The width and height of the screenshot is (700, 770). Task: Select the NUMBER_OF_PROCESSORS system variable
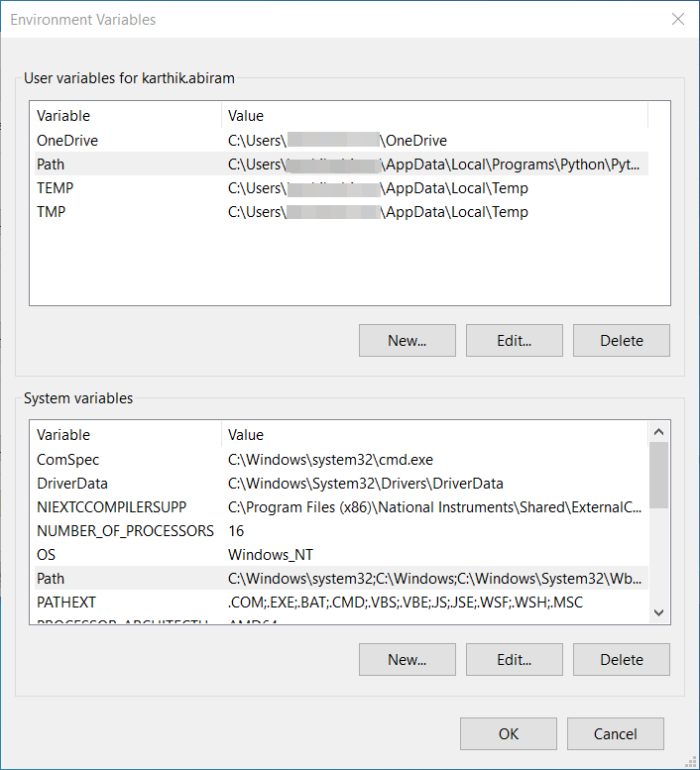click(125, 531)
